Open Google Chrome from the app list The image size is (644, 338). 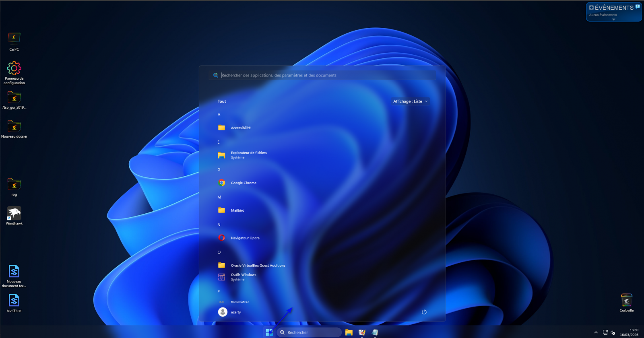[243, 183]
